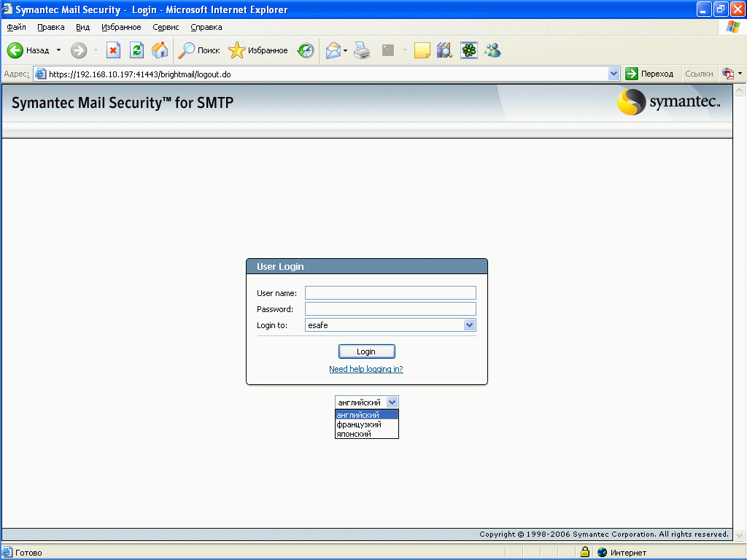The height and width of the screenshot is (560, 747).
Task: Click the Windows flag logo throbber
Action: click(x=732, y=27)
